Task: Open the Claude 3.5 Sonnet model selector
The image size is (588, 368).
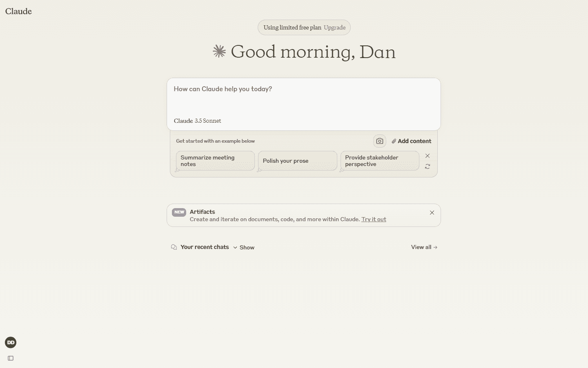Action: 197,121
